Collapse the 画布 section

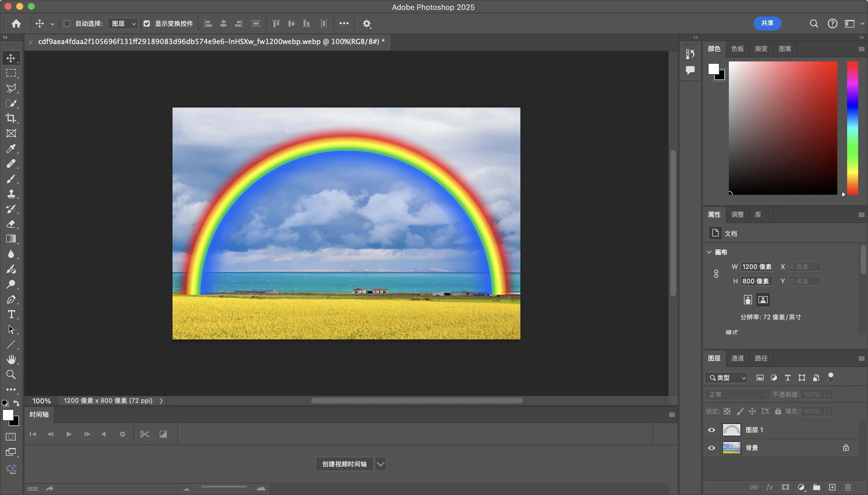pyautogui.click(x=709, y=252)
